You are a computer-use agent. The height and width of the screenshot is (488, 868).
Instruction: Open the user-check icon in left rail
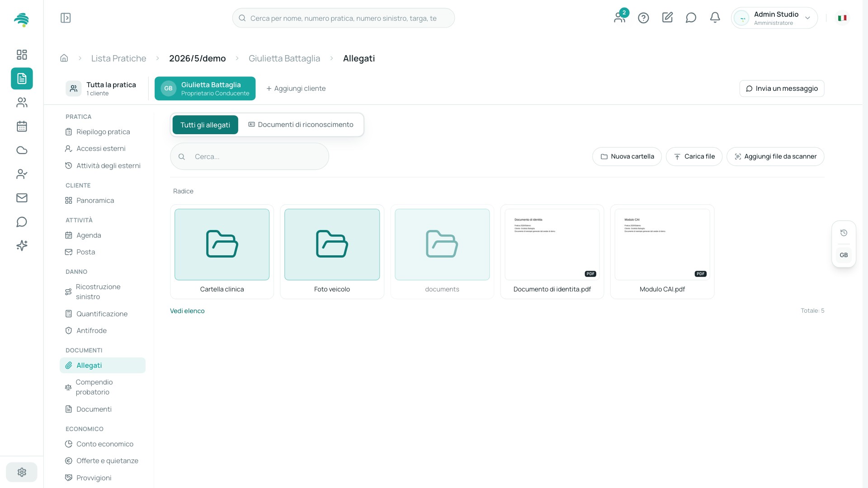tap(22, 174)
